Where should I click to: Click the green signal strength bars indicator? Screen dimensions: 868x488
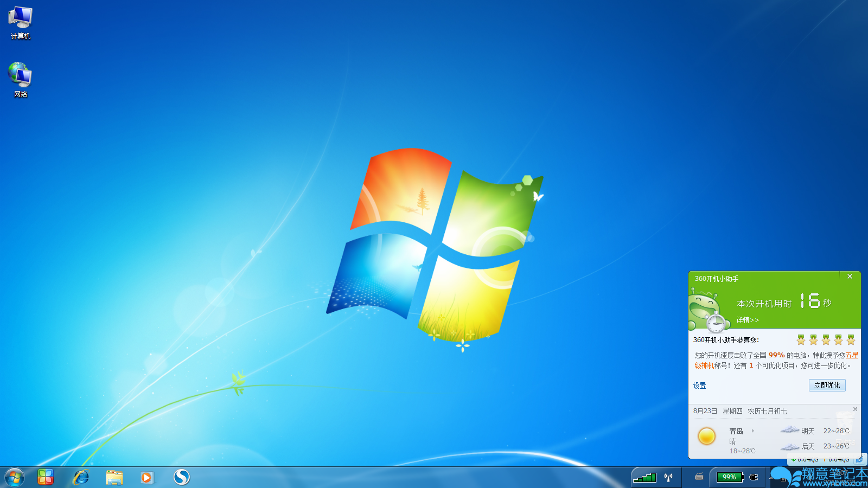click(x=645, y=477)
